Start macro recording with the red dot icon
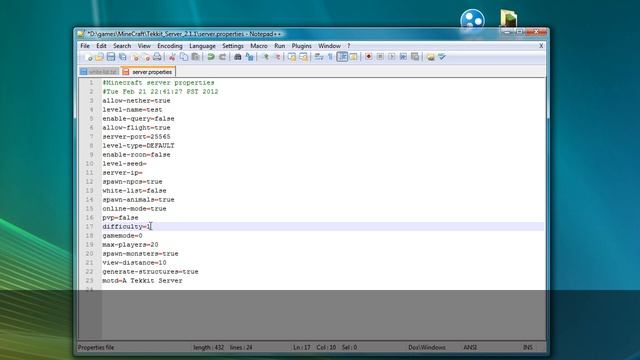 coord(369,57)
